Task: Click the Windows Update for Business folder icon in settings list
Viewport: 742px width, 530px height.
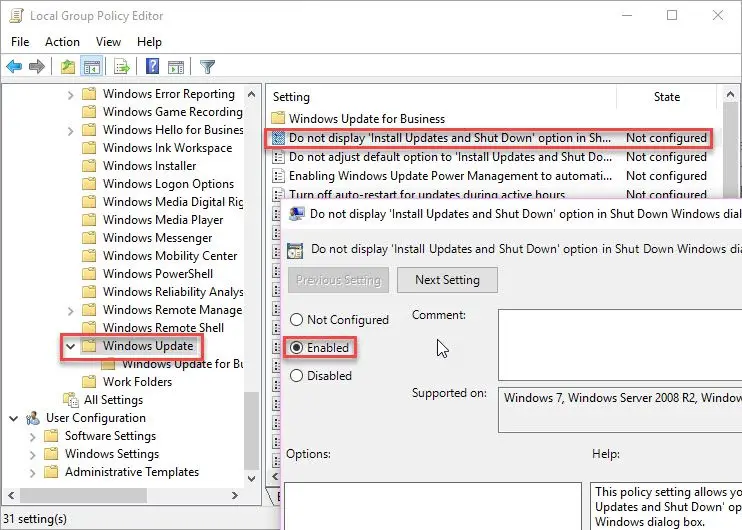Action: pos(278,118)
